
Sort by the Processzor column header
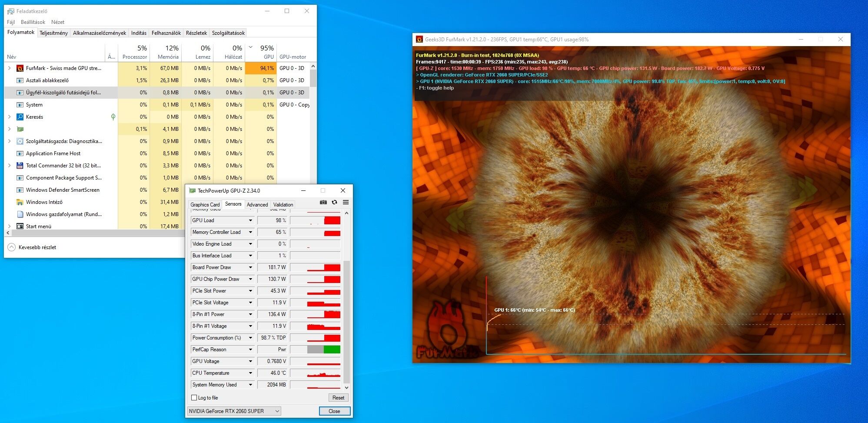[x=134, y=52]
